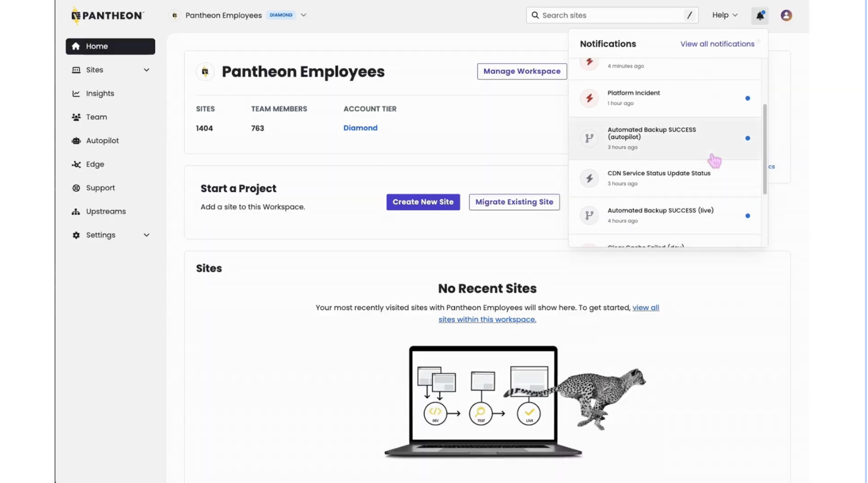Click the Platform Incident lightning icon
868x483 pixels.
point(589,98)
